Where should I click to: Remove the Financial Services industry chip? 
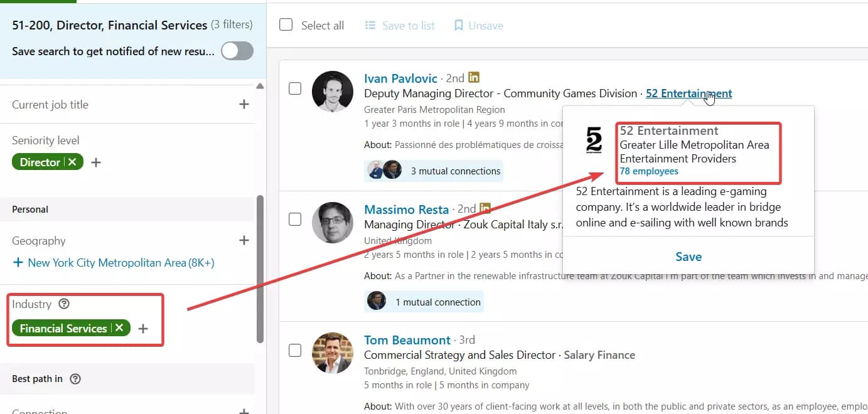119,328
